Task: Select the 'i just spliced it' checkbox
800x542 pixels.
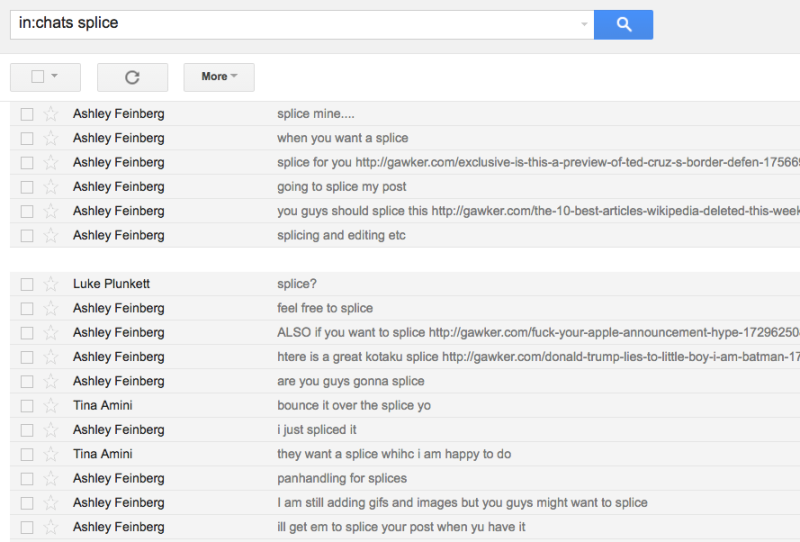Action: pyautogui.click(x=27, y=430)
